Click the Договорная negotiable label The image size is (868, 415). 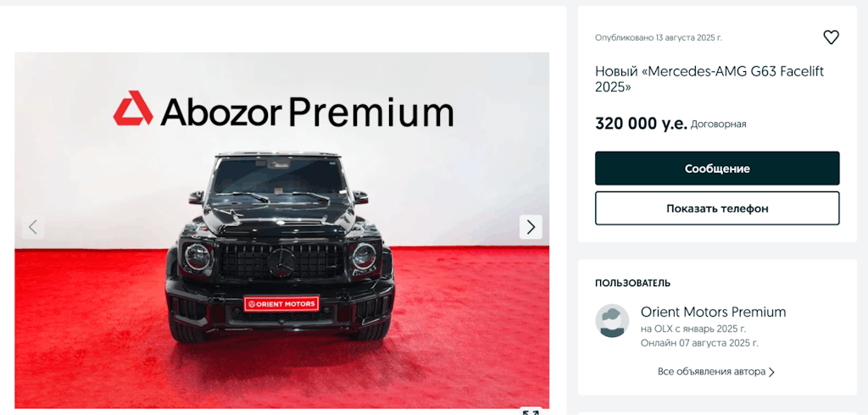tap(719, 125)
